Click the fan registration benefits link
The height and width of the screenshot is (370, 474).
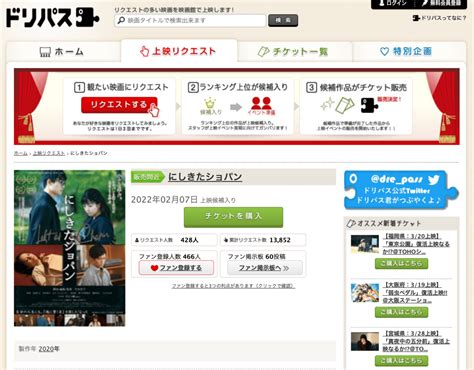(x=233, y=286)
